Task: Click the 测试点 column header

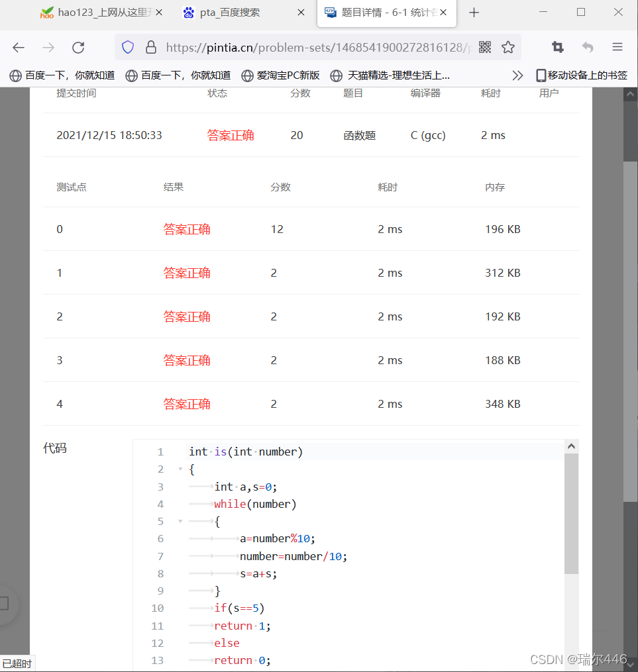Action: (71, 187)
